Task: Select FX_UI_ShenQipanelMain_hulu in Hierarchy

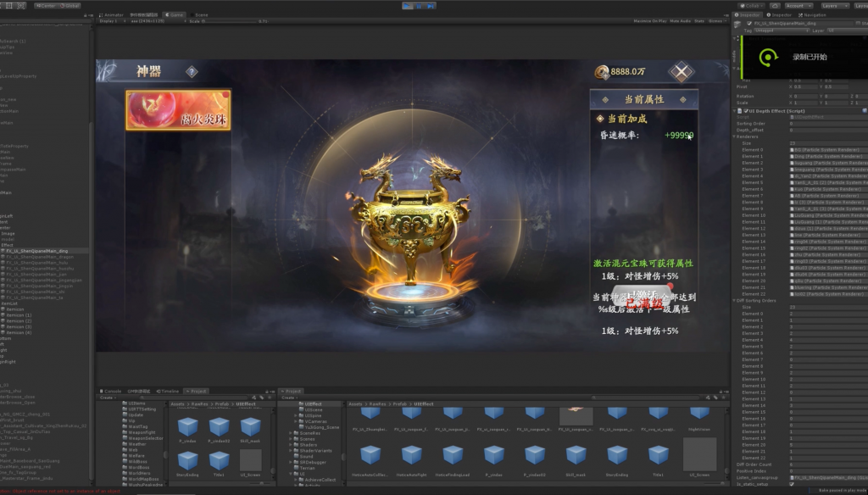Action: coord(36,263)
